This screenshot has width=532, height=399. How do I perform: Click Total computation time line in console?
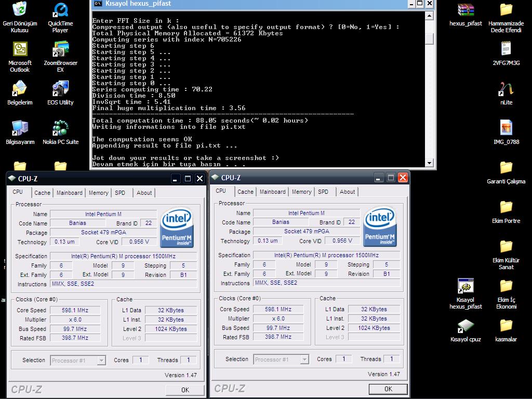point(200,121)
